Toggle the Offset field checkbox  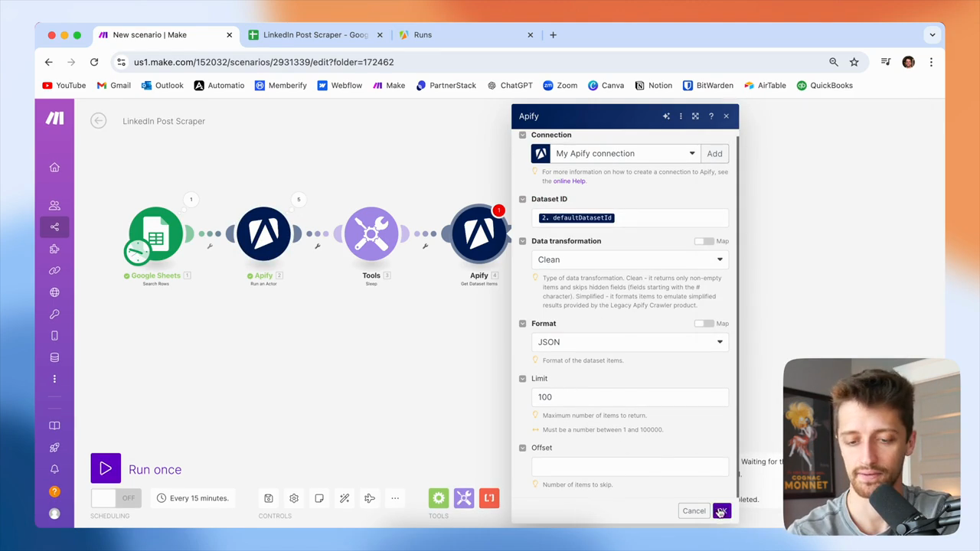pos(523,448)
